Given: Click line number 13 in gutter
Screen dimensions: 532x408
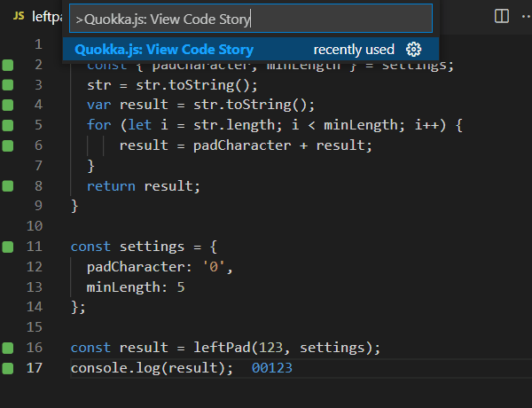Looking at the screenshot, I should click(35, 287).
